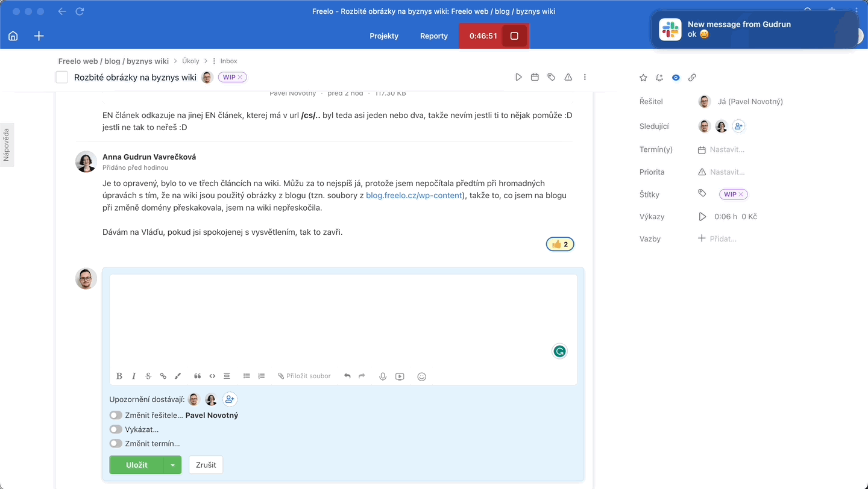Open the calendar icon in the task header

[535, 77]
